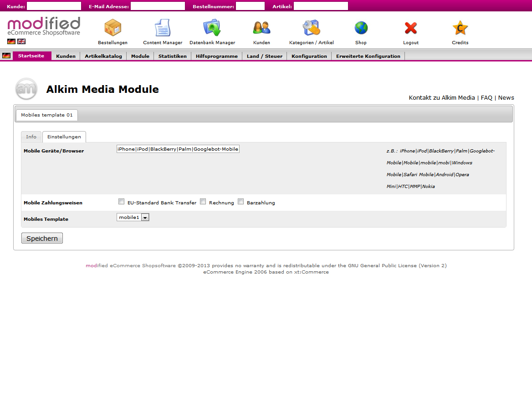Select the Mobiles template 01 tab

click(47, 115)
